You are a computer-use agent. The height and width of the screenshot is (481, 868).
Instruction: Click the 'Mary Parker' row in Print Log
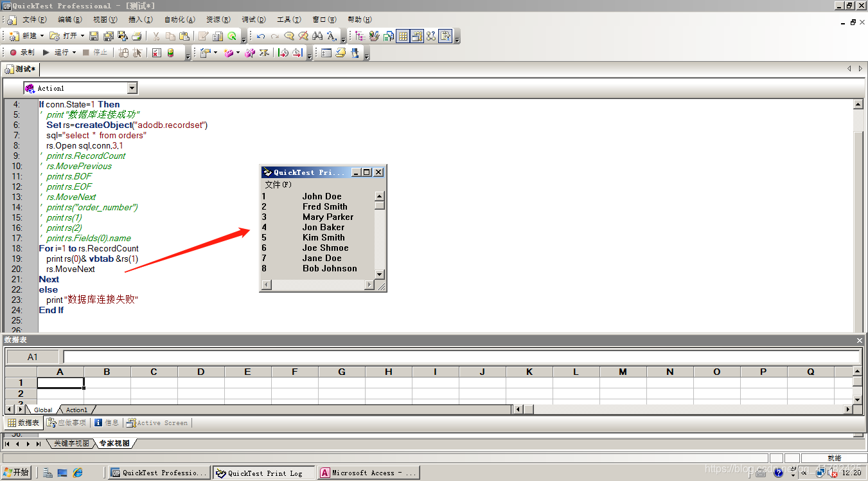(x=317, y=217)
